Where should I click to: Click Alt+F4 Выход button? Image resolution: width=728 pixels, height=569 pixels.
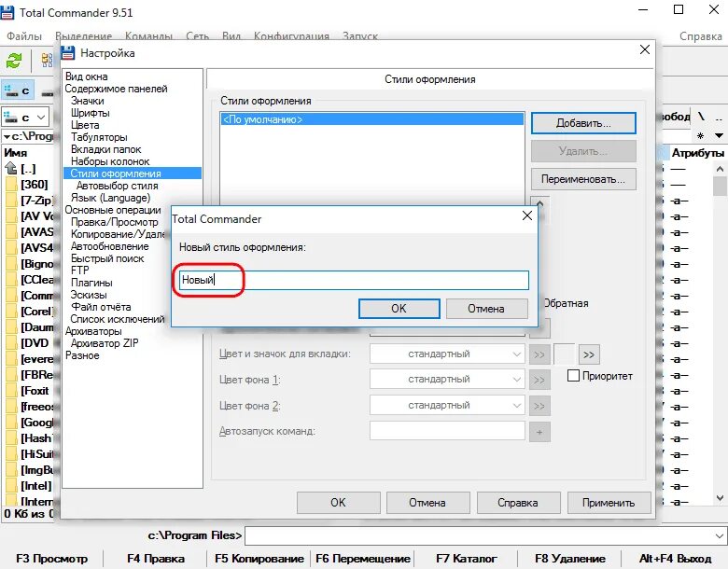click(x=675, y=559)
